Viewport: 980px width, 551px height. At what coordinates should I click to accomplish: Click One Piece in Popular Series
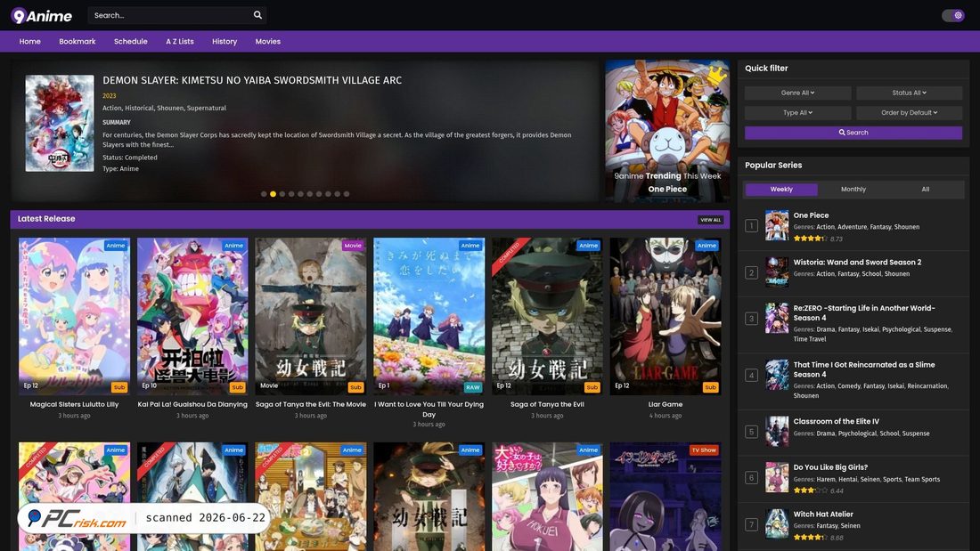tap(812, 215)
